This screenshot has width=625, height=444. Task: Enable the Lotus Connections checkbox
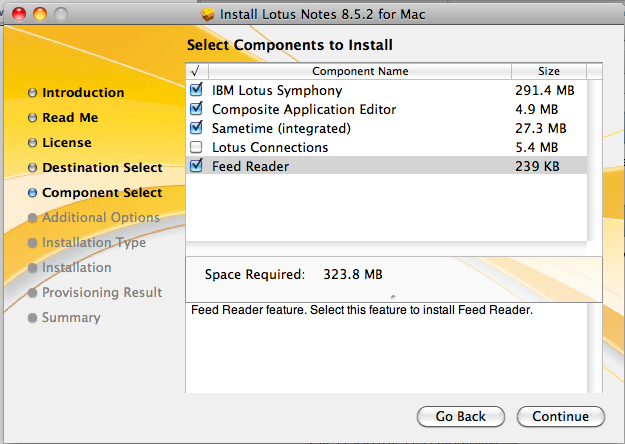(196, 147)
